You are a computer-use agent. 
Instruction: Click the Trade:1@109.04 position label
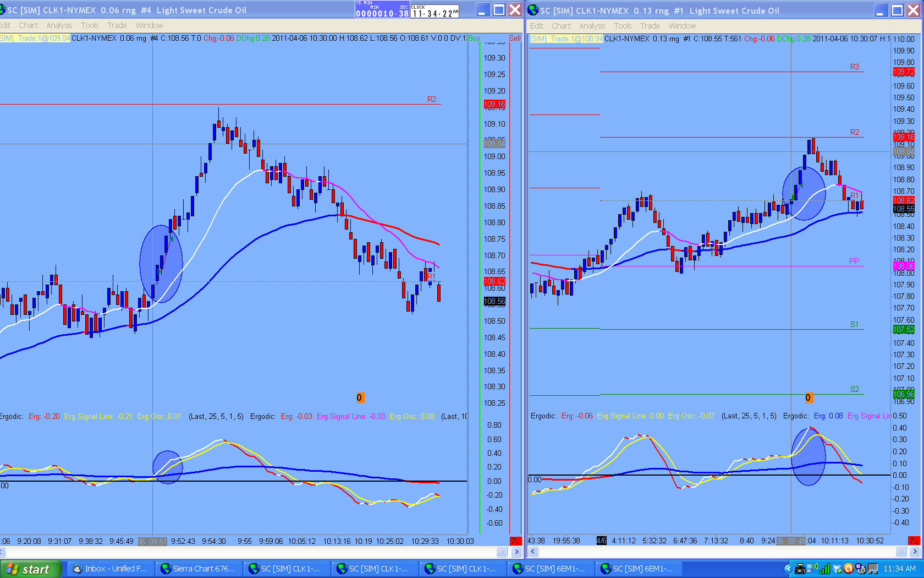pos(43,39)
